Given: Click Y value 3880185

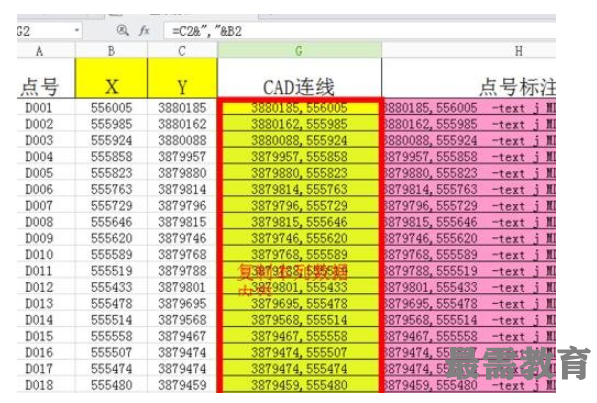Looking at the screenshot, I should coord(182,107).
